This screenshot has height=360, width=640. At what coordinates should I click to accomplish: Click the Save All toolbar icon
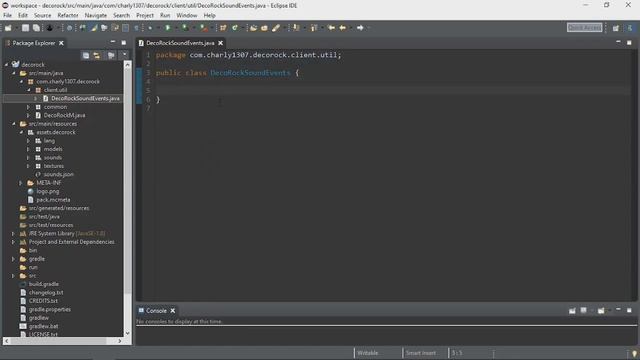point(36,28)
